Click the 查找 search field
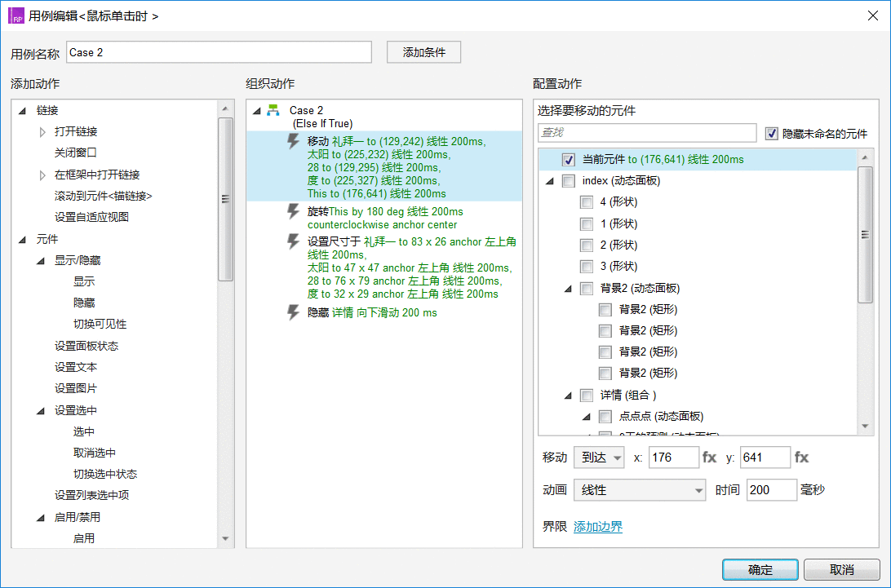 647,132
